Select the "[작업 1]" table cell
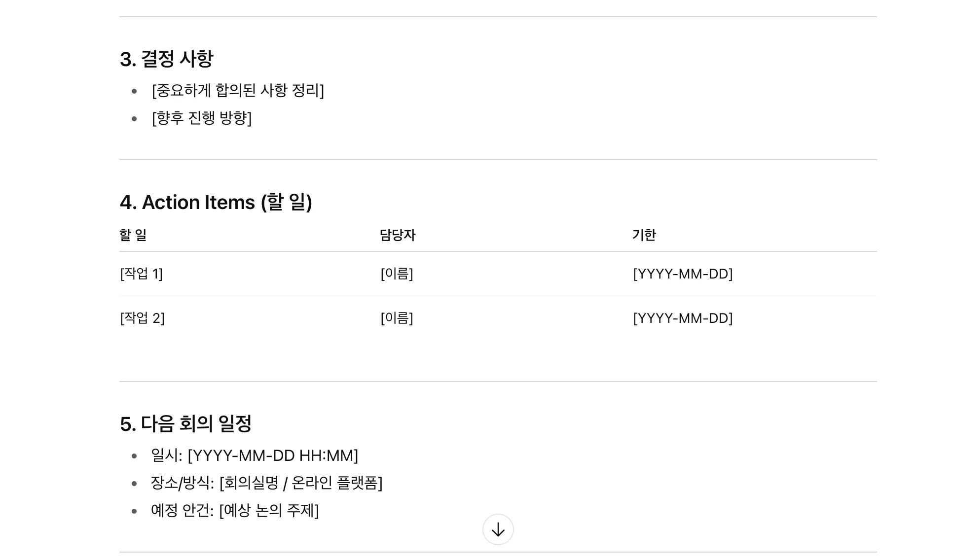 click(x=141, y=274)
